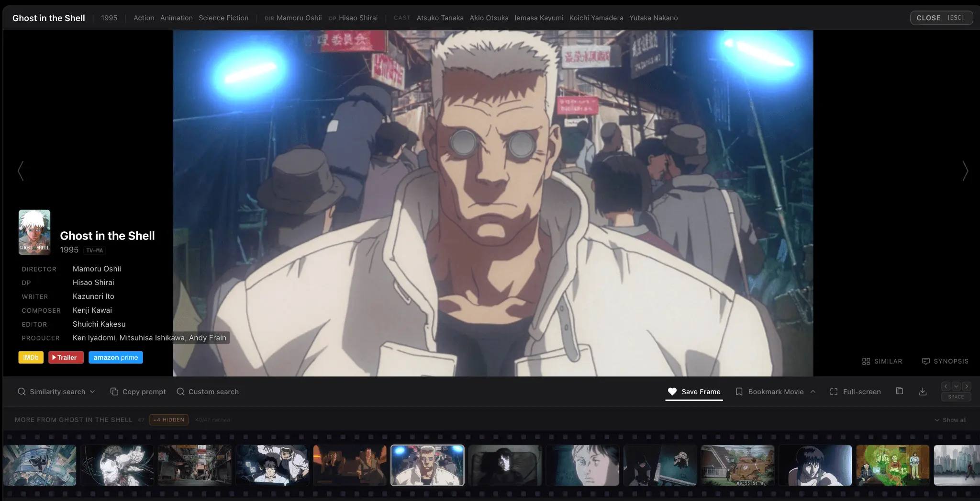Click composer Kenji Kawai

tap(92, 310)
